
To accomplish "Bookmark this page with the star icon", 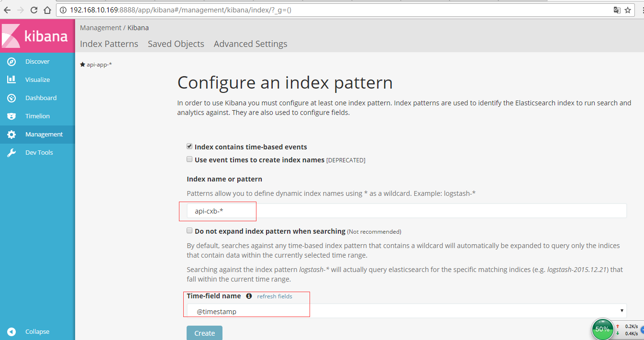I will click(x=628, y=10).
